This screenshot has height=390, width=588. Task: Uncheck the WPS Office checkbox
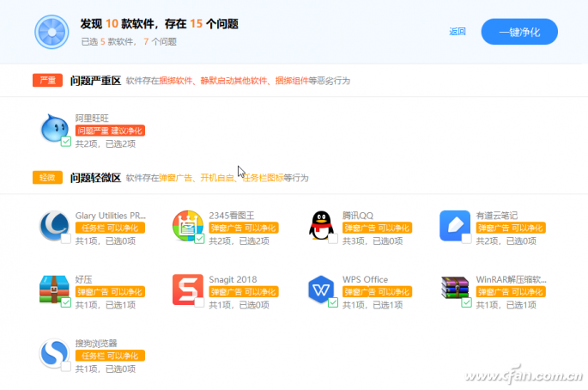coord(332,302)
